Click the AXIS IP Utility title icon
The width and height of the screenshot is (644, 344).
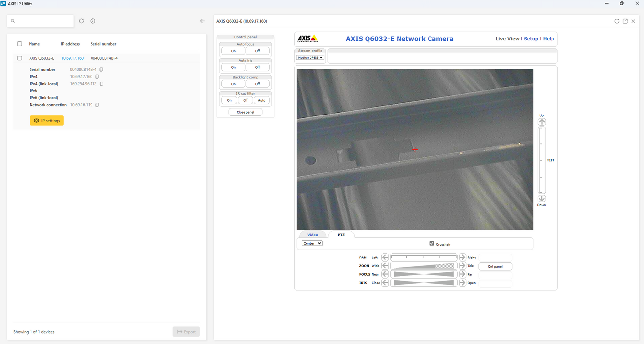4,3
